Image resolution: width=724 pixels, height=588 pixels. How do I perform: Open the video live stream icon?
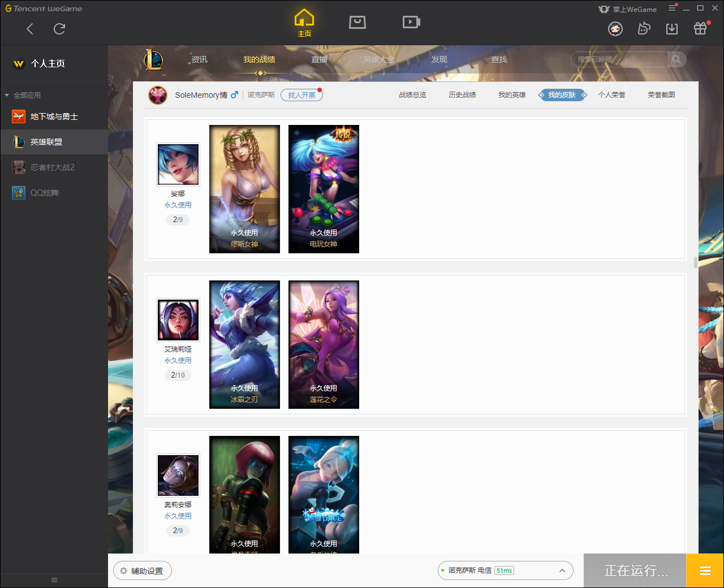tap(411, 22)
